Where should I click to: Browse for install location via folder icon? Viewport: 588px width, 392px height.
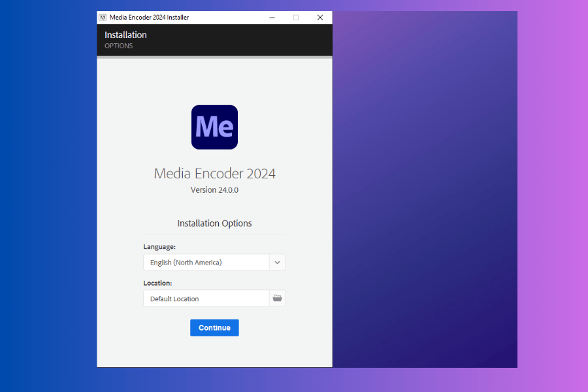pos(277,299)
